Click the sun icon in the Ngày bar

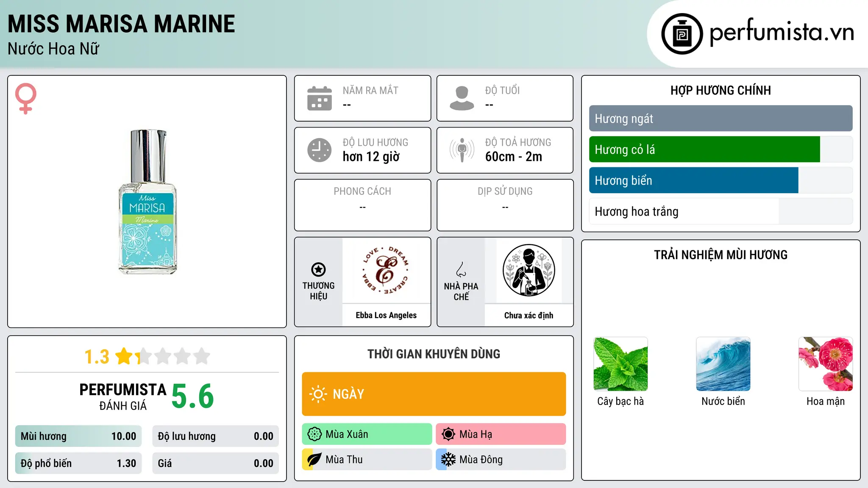318,394
